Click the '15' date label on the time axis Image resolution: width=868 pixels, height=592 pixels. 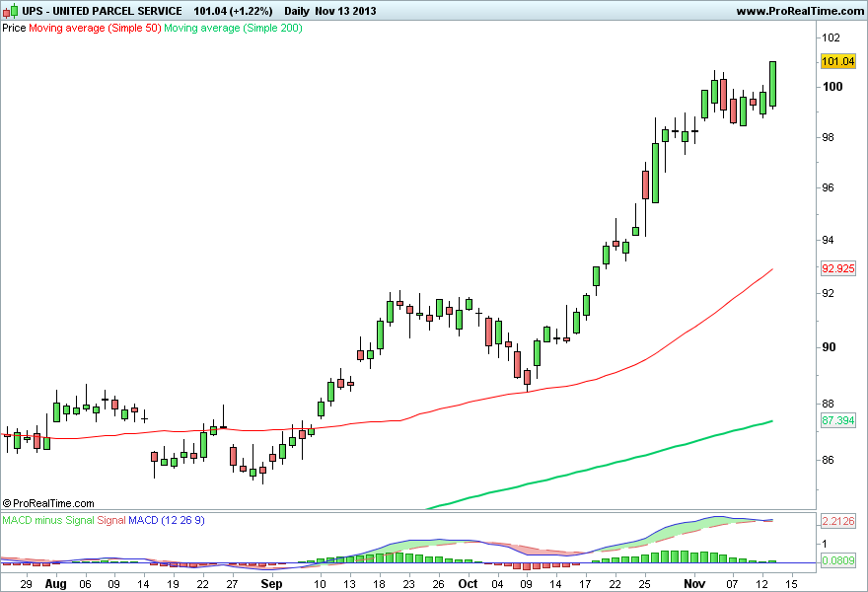[x=792, y=584]
